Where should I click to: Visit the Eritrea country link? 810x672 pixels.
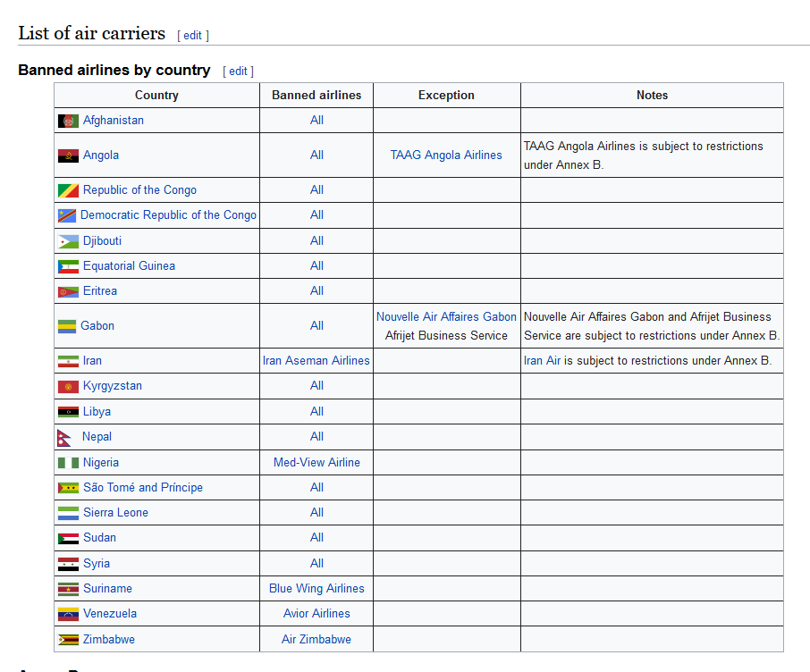(100, 291)
